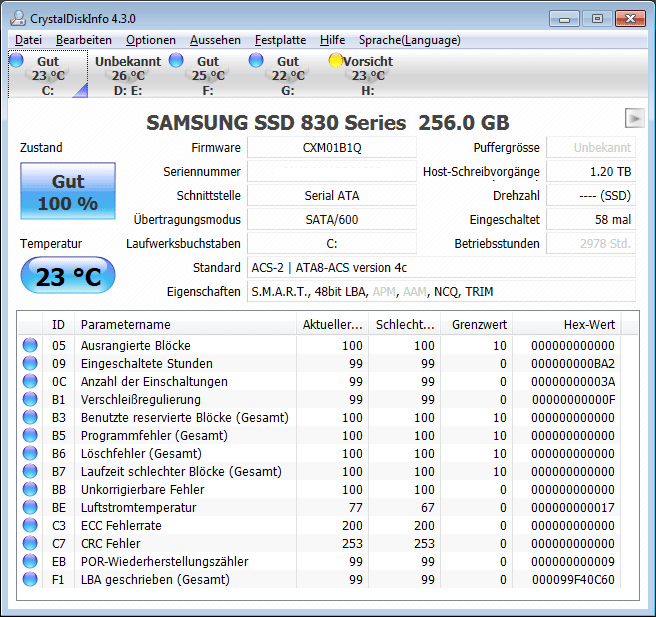This screenshot has width=656, height=617.
Task: Click the Übertragungsmodus field SATA/600
Action: point(332,220)
